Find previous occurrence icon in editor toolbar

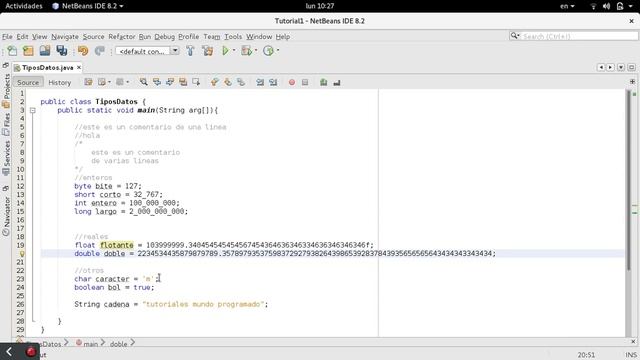pos(157,82)
